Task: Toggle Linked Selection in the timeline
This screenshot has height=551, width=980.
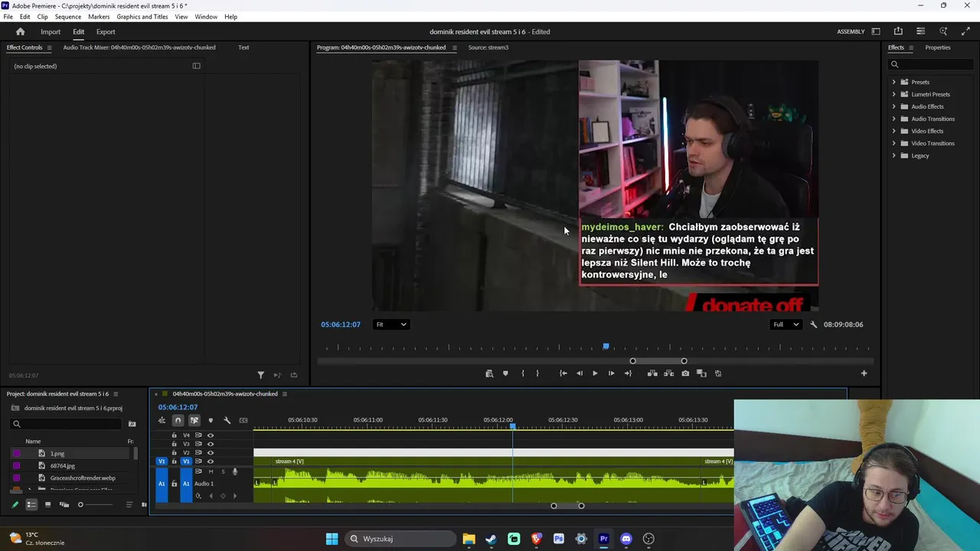Action: [194, 420]
